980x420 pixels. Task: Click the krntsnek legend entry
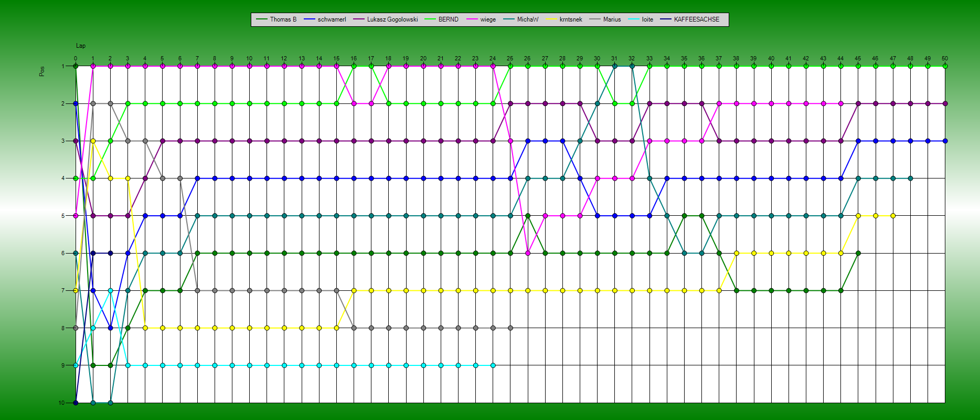570,19
